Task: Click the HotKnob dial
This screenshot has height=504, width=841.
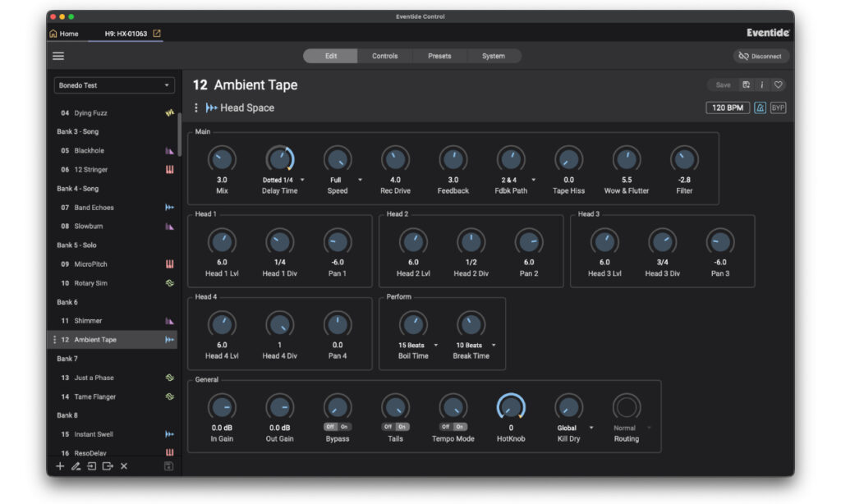Action: (x=511, y=407)
